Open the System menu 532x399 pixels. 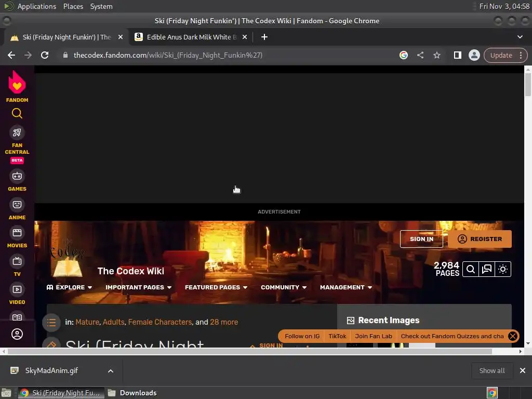coord(101,6)
